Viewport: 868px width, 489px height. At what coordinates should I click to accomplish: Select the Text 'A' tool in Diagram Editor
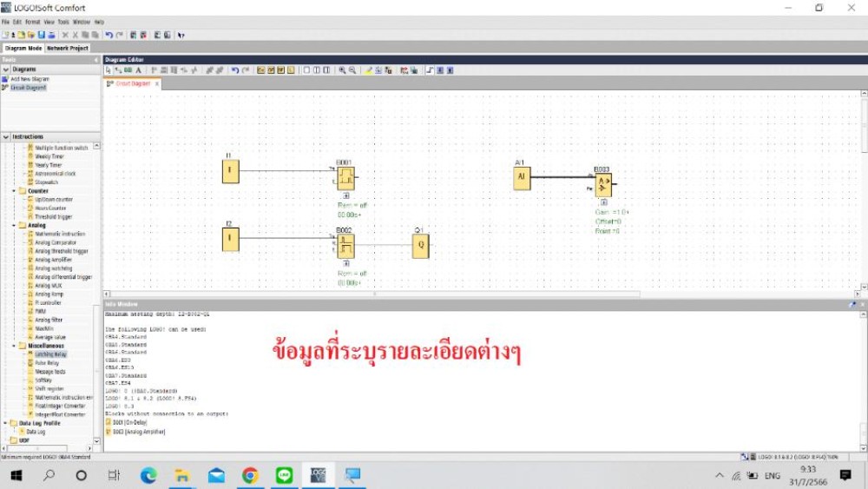click(138, 70)
